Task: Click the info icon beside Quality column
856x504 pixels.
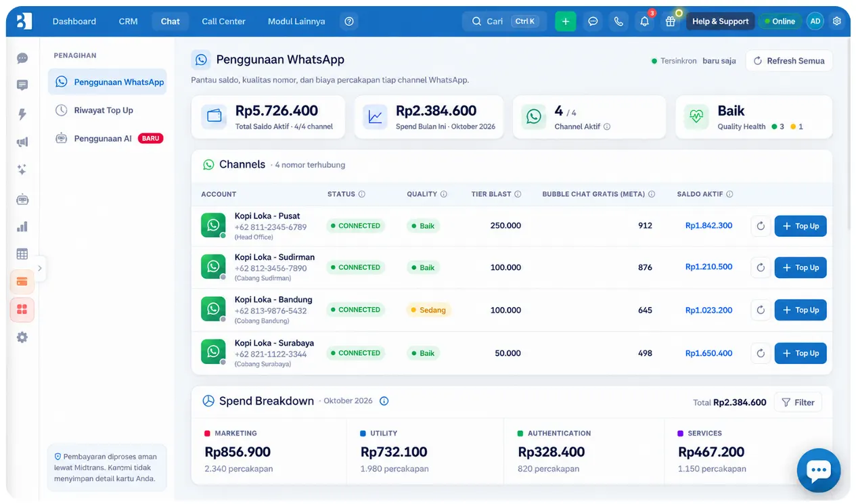Action: pos(444,194)
